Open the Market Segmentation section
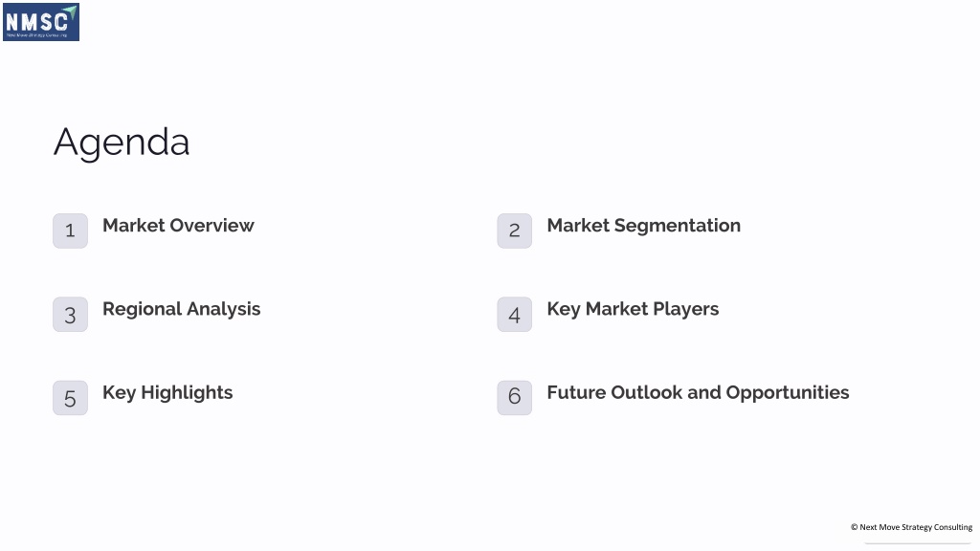The height and width of the screenshot is (551, 980). click(x=644, y=226)
